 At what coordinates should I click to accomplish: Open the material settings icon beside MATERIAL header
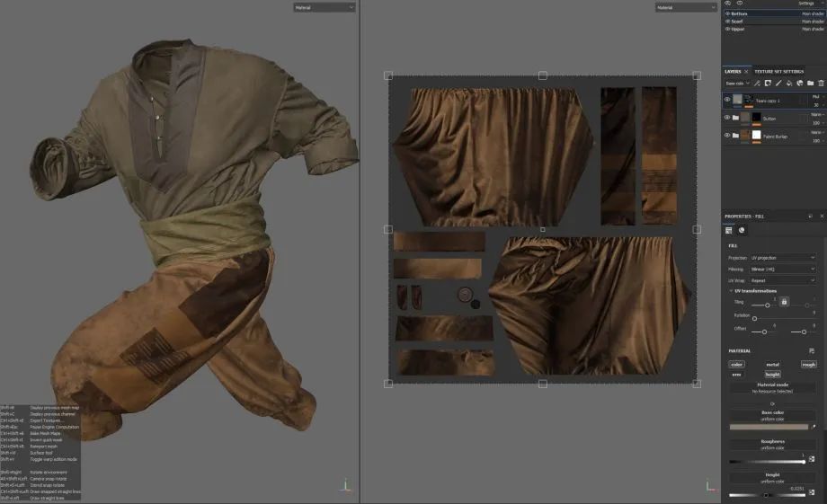(812, 350)
